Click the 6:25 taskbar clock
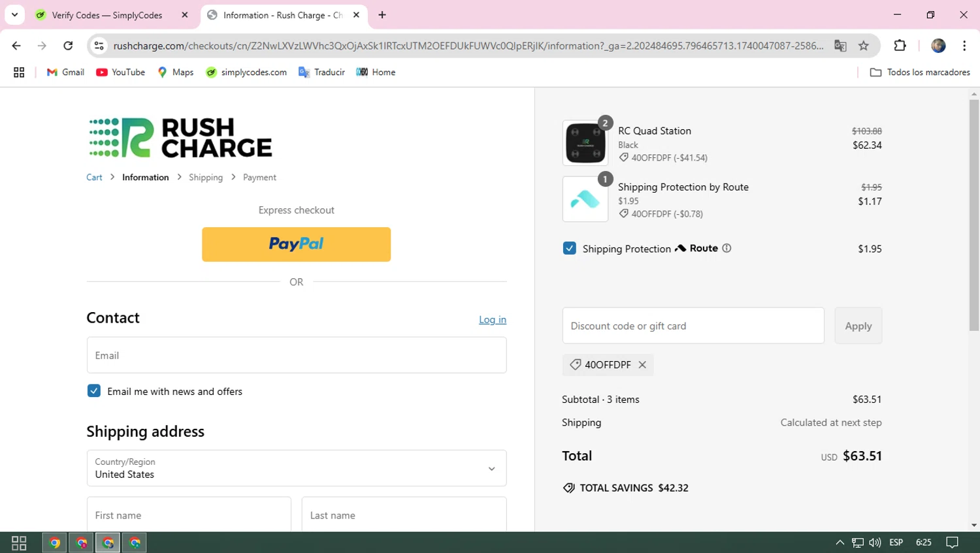The image size is (980, 553). 924,543
